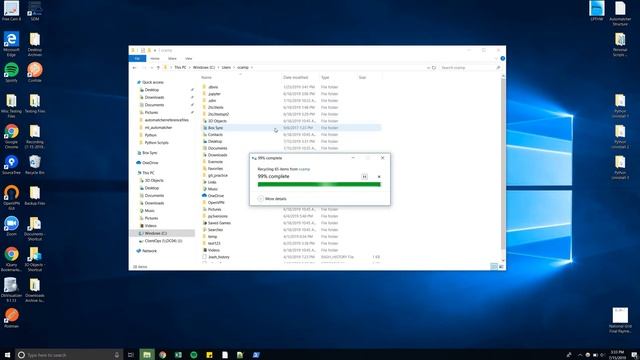This screenshot has height=360, width=640.
Task: Open File Explorer help question mark icon
Action: [502, 58]
